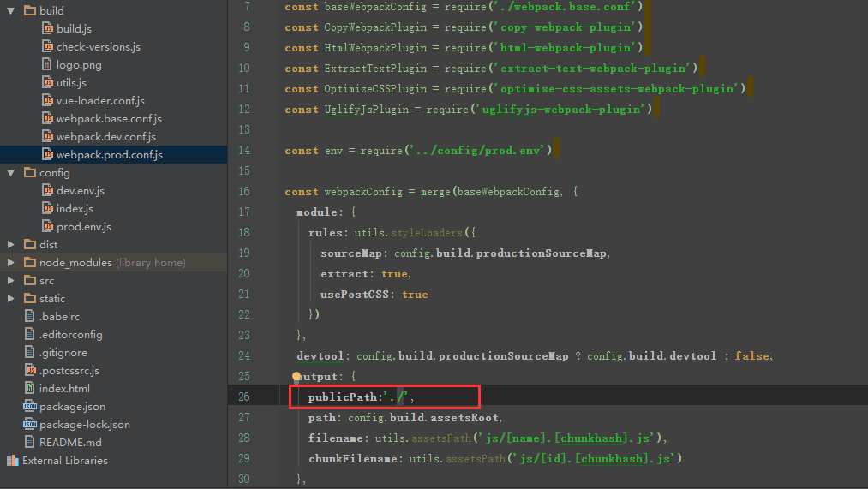This screenshot has height=489, width=868.
Task: Open webpack.base.conf.js in the project tree
Action: 109,119
